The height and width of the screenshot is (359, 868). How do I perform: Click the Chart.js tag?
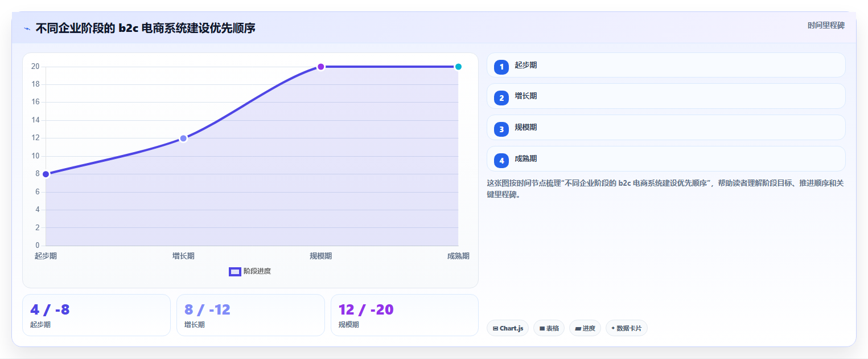click(x=508, y=328)
